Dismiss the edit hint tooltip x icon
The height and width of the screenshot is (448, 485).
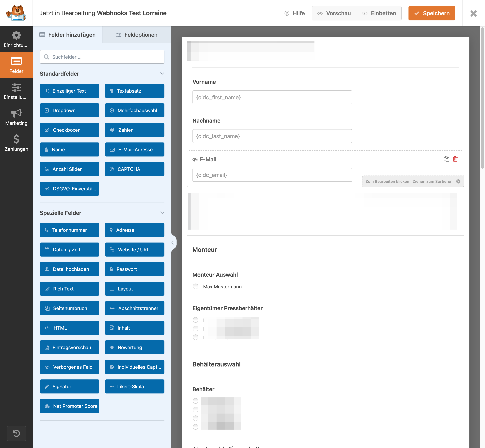point(458,181)
